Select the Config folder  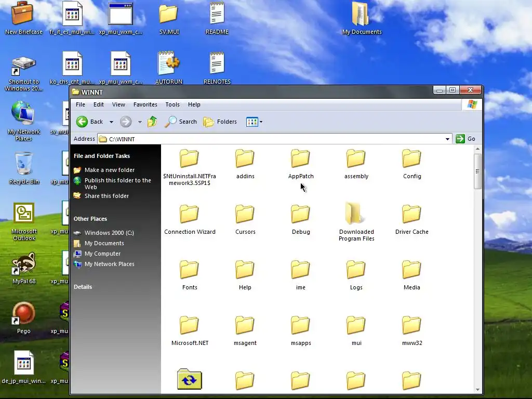(x=412, y=164)
